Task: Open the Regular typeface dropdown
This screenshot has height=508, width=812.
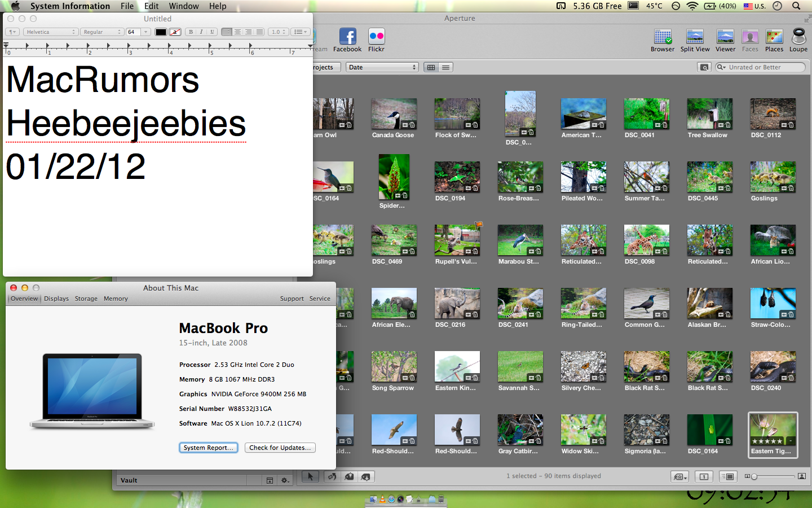Action: tap(101, 32)
